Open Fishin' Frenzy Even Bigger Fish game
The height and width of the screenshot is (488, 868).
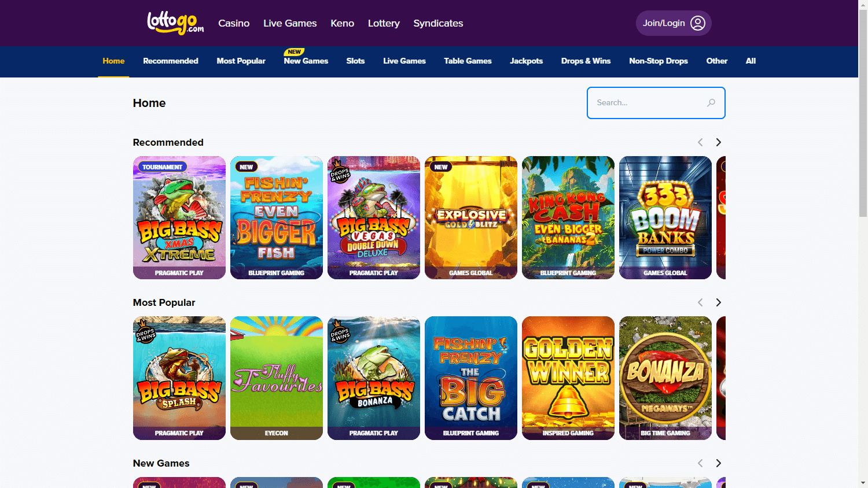[277, 217]
